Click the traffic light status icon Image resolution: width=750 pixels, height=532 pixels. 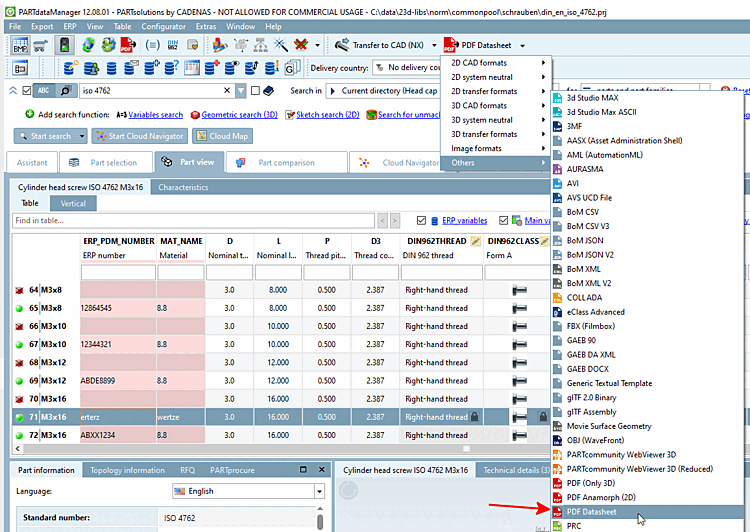click(64, 45)
